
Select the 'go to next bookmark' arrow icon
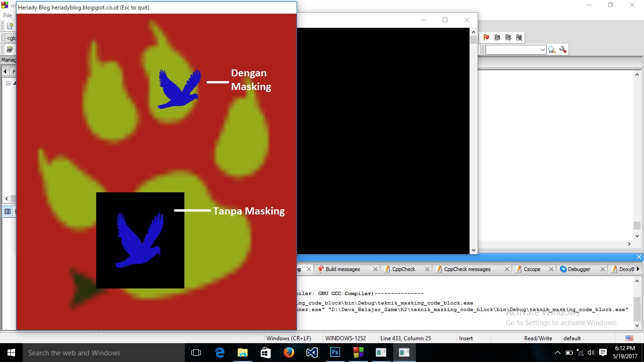coord(508,38)
